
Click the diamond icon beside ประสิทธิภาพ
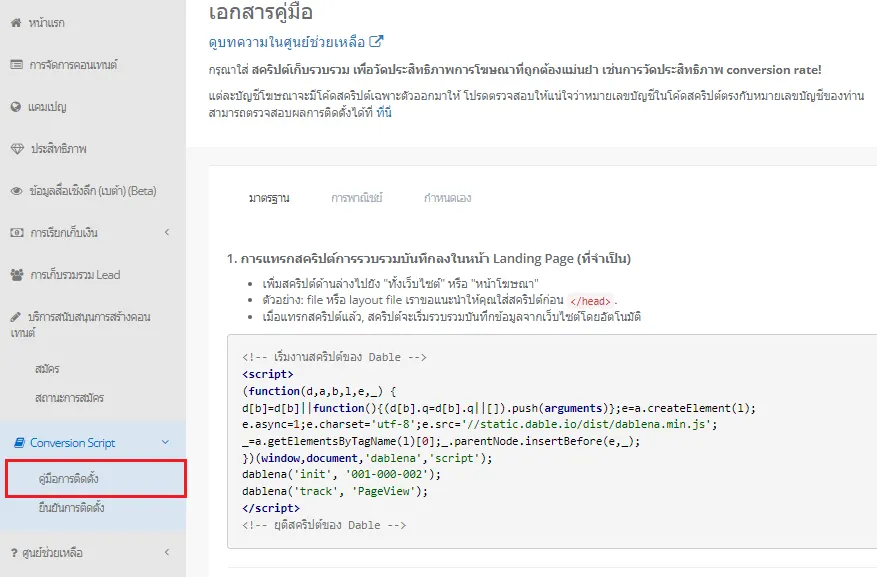pos(17,148)
